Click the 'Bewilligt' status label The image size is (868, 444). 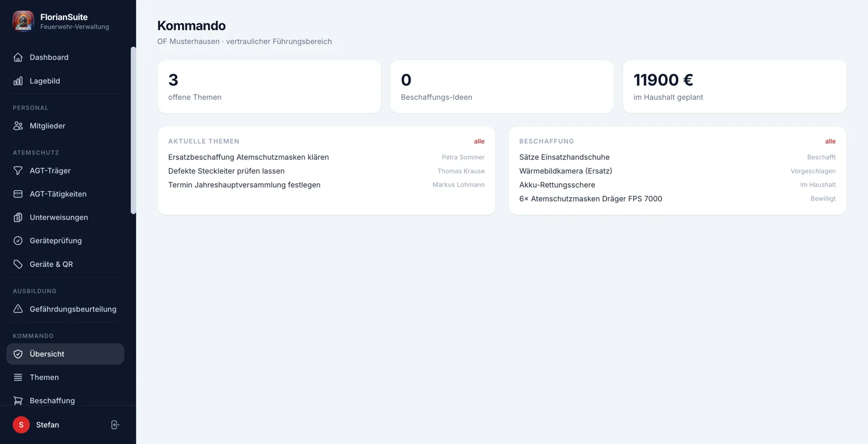tap(823, 199)
